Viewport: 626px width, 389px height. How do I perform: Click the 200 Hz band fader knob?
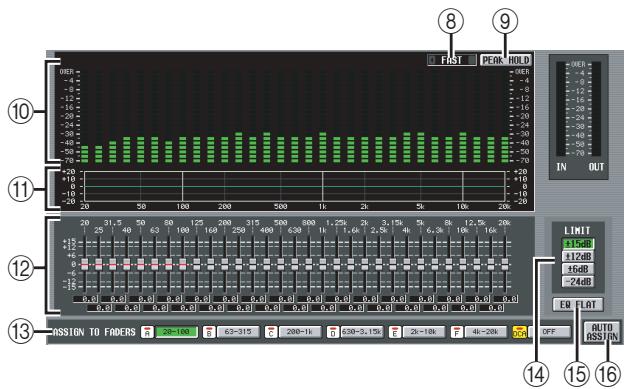click(224, 264)
